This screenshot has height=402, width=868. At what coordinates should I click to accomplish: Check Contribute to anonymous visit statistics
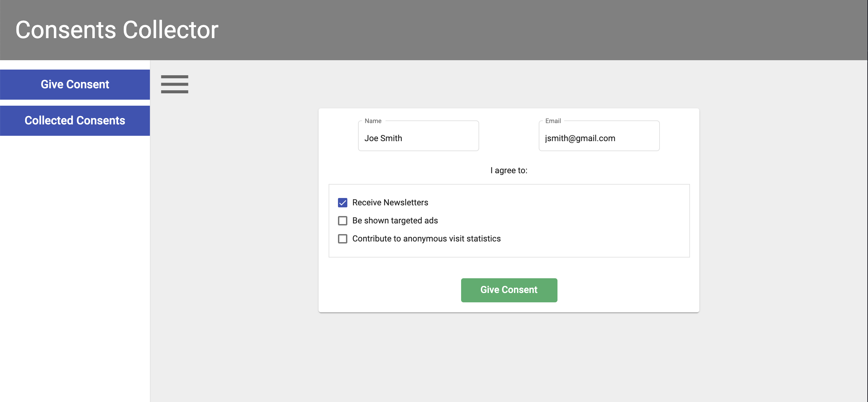tap(343, 239)
